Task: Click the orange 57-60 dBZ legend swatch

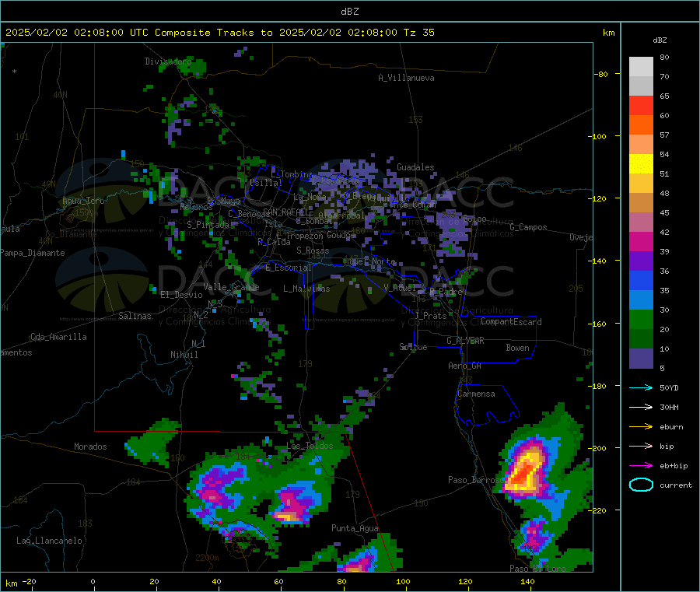Action: point(641,125)
